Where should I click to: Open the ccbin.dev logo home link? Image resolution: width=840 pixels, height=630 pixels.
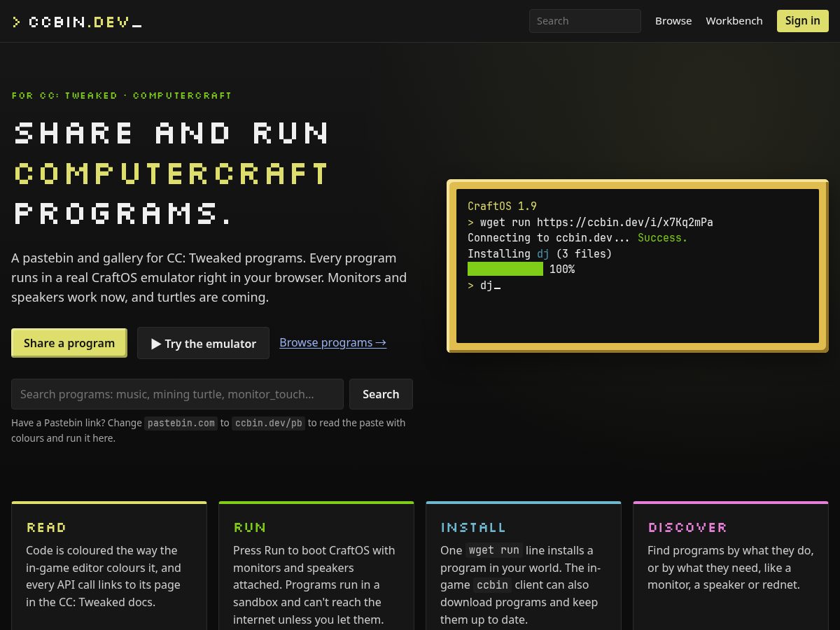[x=77, y=22]
